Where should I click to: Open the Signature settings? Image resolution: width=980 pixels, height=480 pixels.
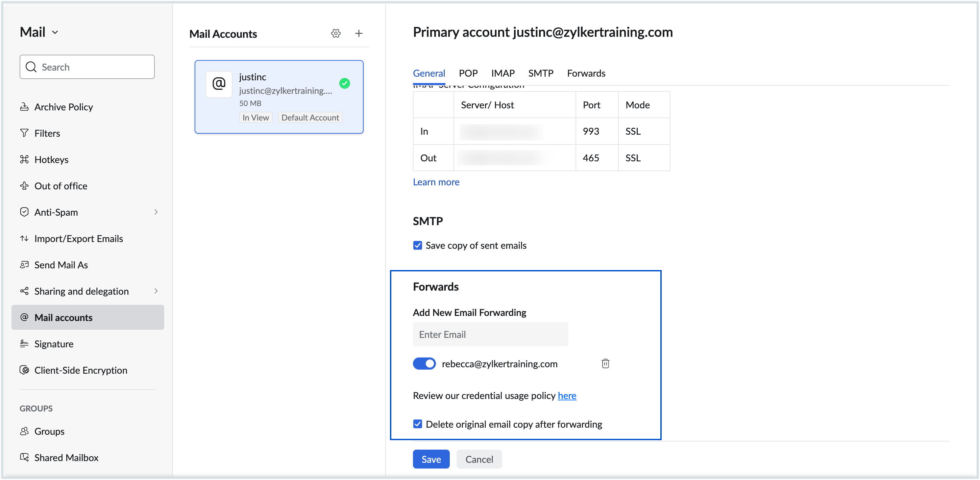pos(54,344)
